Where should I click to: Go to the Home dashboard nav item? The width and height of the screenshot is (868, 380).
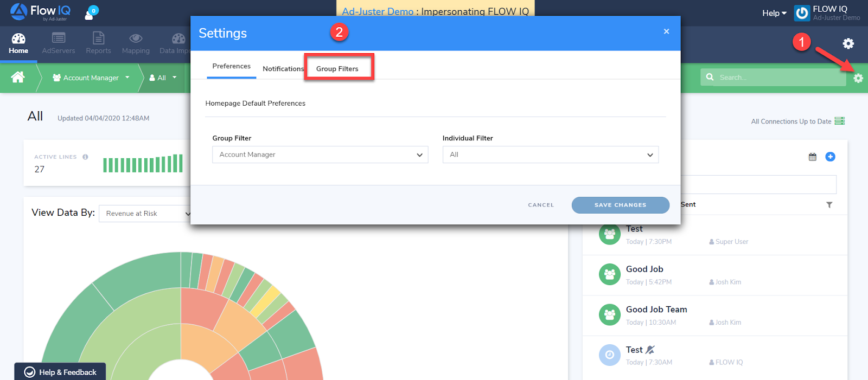point(18,43)
